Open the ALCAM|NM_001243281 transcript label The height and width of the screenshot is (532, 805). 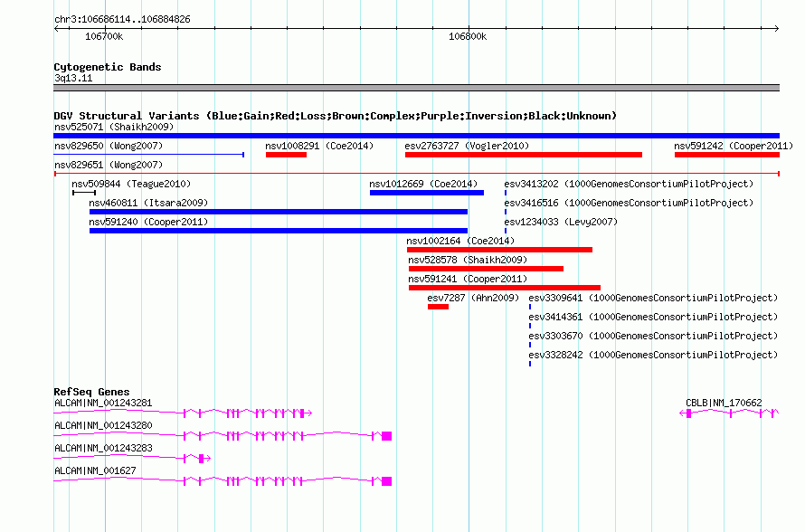(103, 404)
